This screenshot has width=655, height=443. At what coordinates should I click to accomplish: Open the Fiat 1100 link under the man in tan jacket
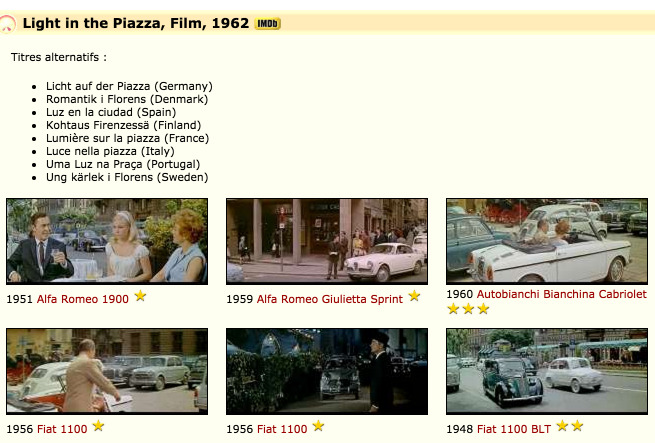coord(62,429)
